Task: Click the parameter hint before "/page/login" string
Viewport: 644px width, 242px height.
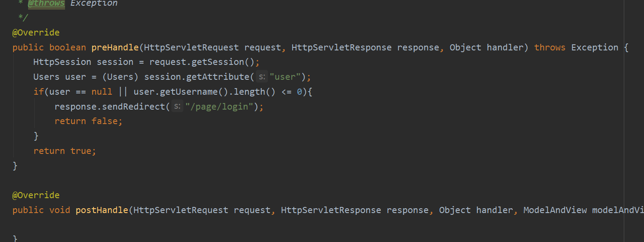Action: click(x=177, y=107)
